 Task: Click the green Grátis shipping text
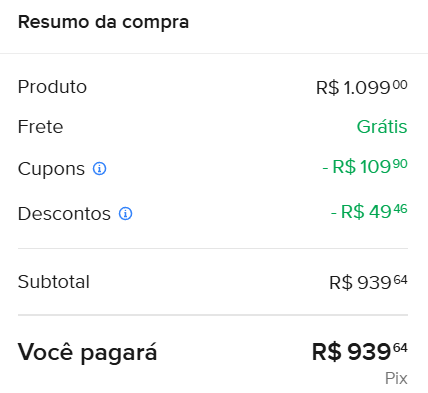(382, 127)
